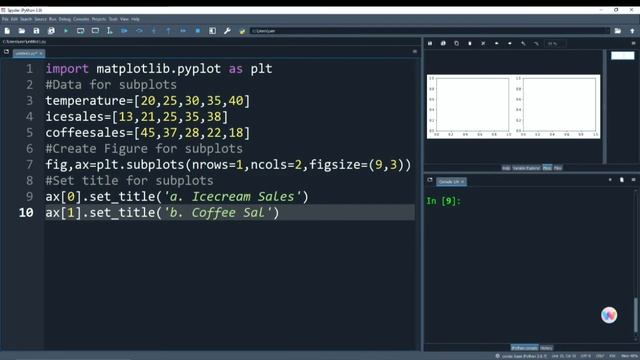Open the View menu
The image size is (640, 360).
pyautogui.click(x=124, y=19)
